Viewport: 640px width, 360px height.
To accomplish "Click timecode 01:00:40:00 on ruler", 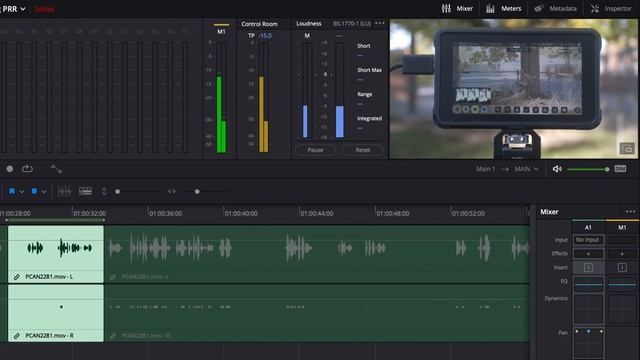I will click(241, 213).
